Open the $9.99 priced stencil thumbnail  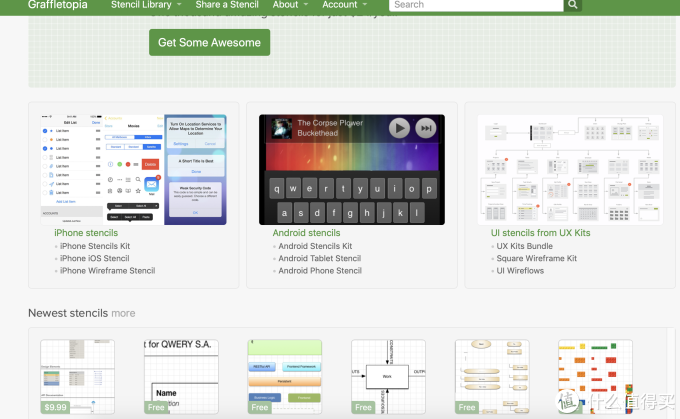(x=77, y=377)
